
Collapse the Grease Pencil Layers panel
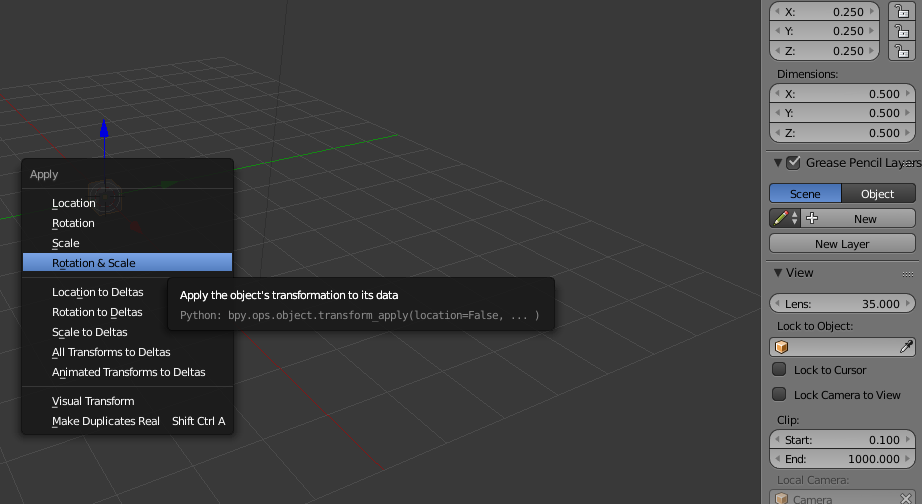click(778, 162)
